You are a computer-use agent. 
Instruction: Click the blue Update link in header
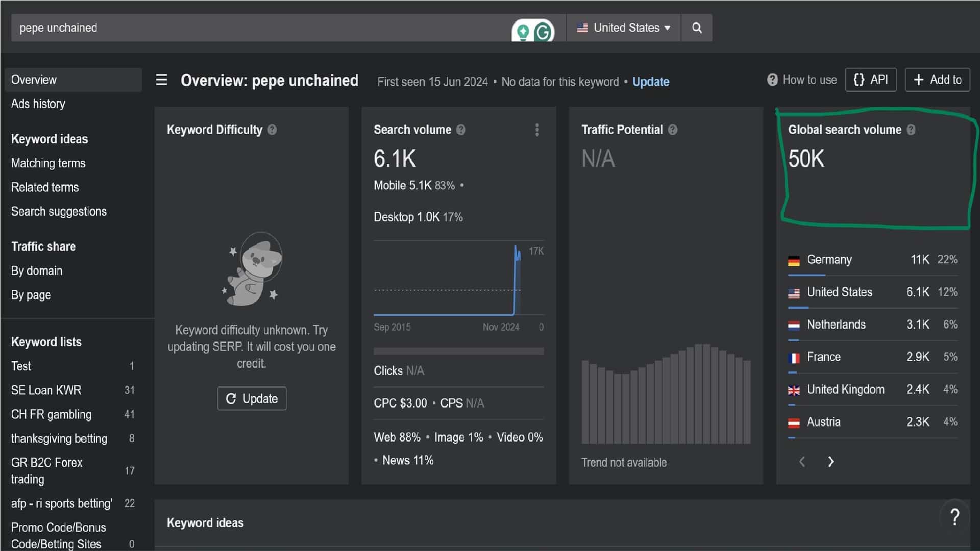pos(650,82)
